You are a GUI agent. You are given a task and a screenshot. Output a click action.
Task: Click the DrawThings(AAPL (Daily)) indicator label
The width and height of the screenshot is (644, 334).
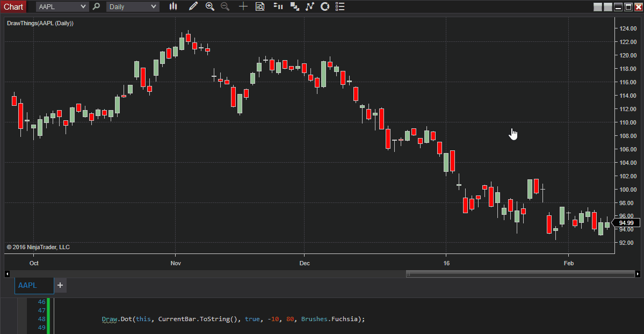40,24
